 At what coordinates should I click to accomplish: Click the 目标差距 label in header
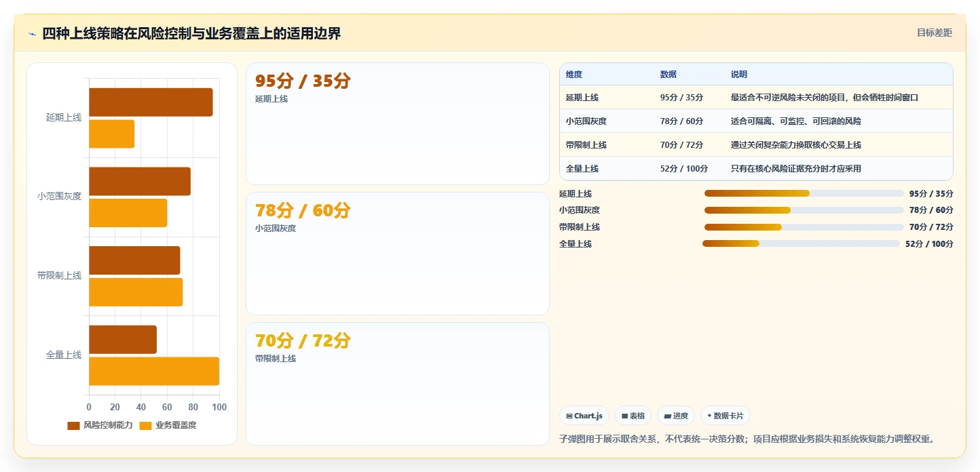click(934, 33)
